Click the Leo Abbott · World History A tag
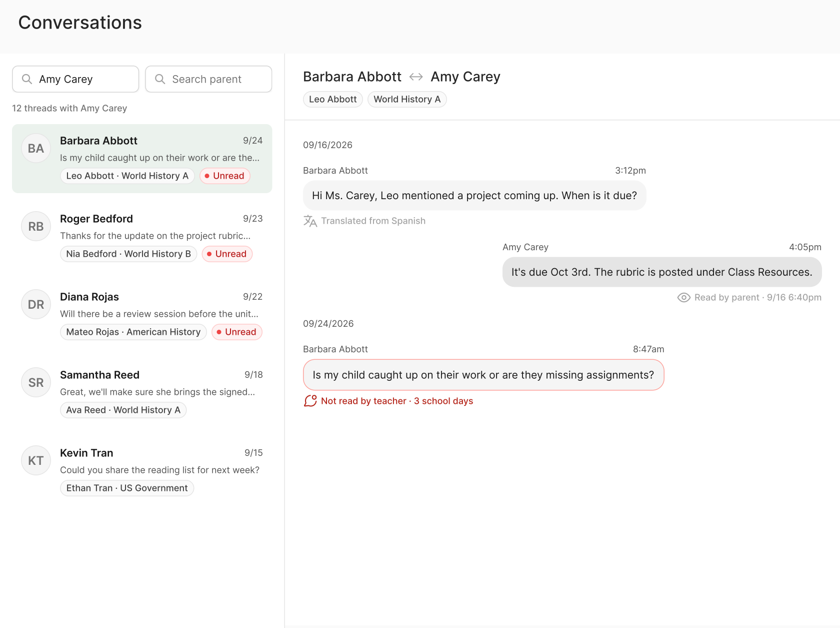 click(127, 176)
